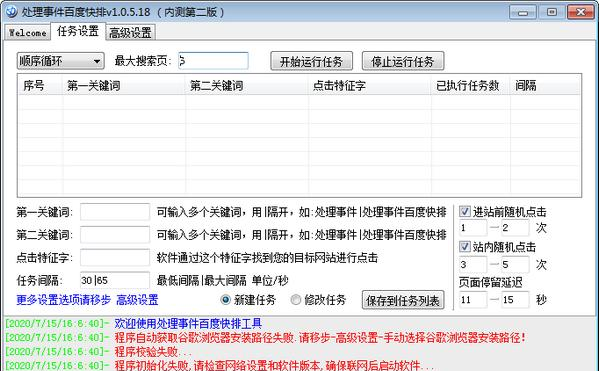Viewport: 599px width, 371px height.
Task: Click the red log line 程序校验失败
Action: [x=152, y=352]
